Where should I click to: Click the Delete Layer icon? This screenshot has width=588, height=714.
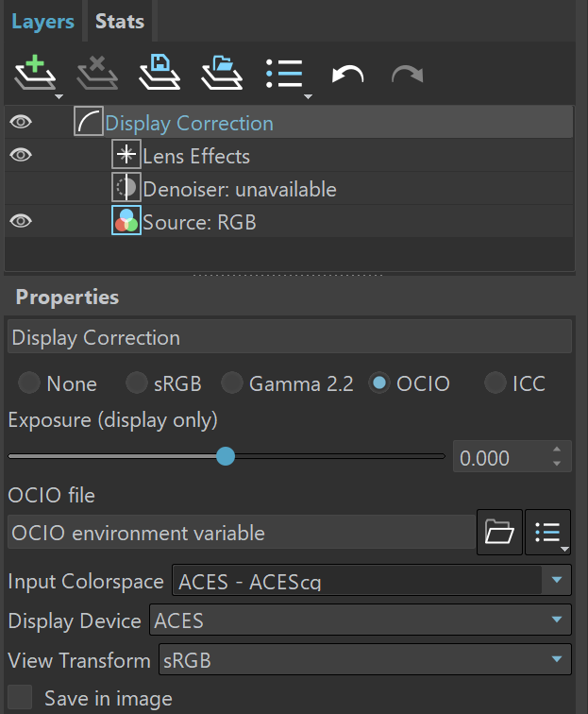click(99, 74)
